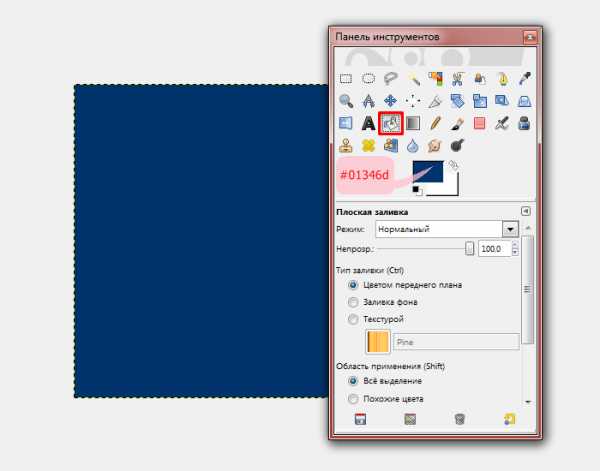The image size is (600, 471).
Task: Choose the Scale tool
Action: (x=480, y=101)
